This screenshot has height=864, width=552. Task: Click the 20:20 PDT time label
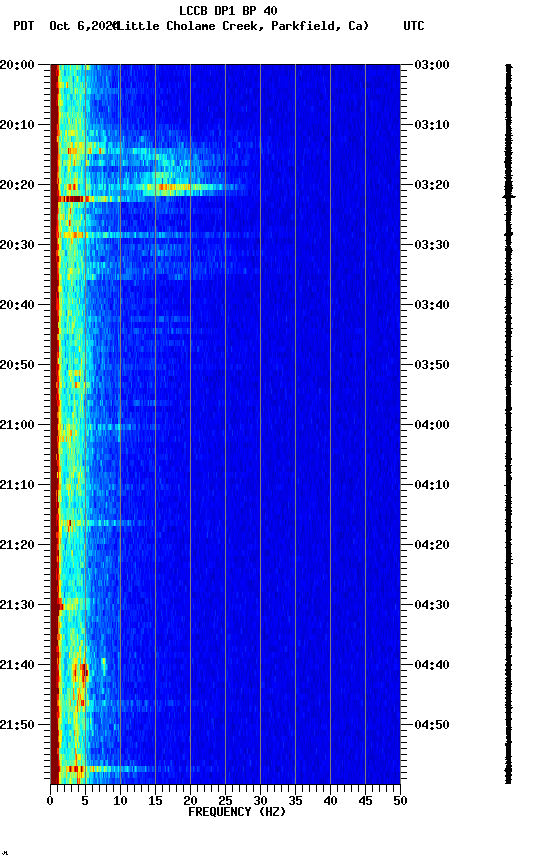(x=17, y=185)
